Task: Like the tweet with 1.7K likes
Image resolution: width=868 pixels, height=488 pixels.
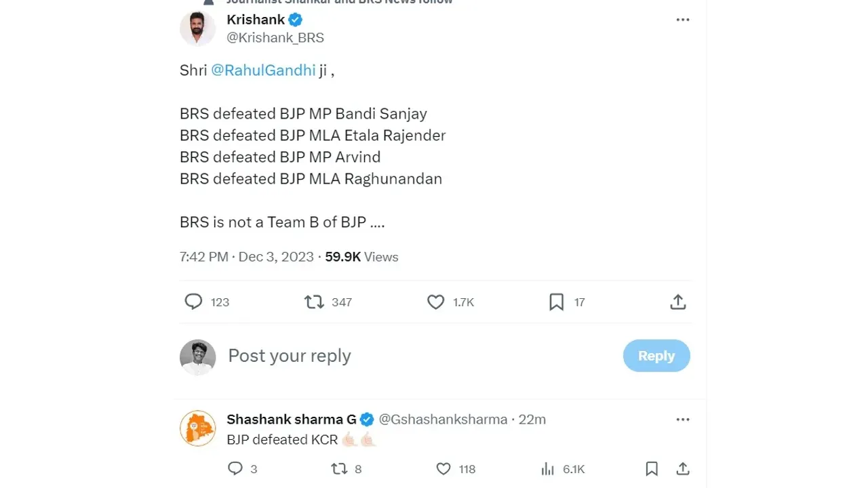Action: pos(436,302)
